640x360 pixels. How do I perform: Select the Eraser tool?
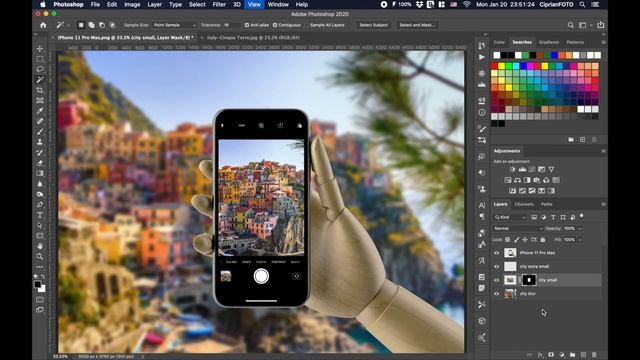tap(40, 163)
